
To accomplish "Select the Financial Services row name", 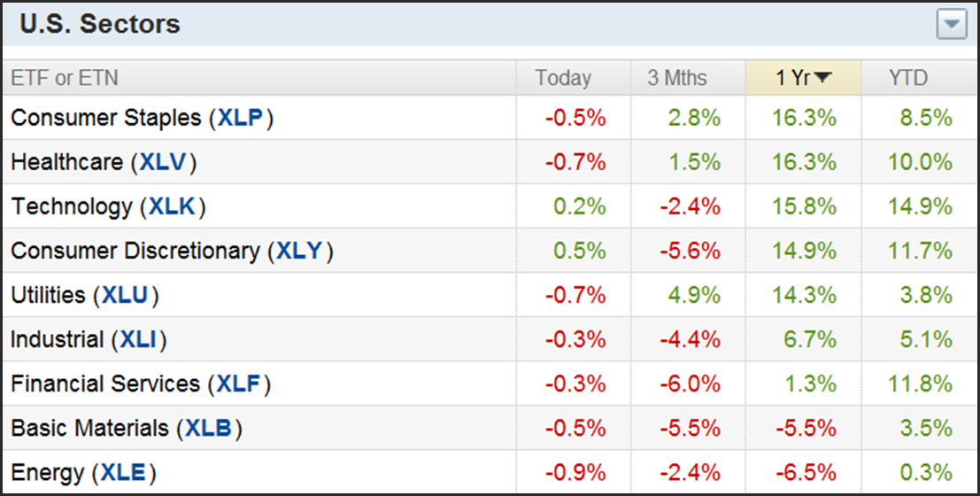I will pos(105,384).
